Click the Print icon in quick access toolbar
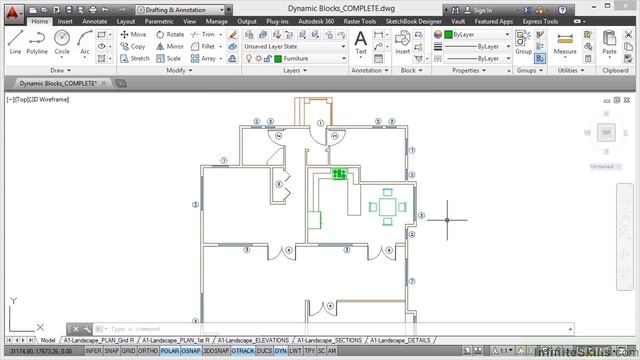Screen dimensions: 640x360 (93, 10)
